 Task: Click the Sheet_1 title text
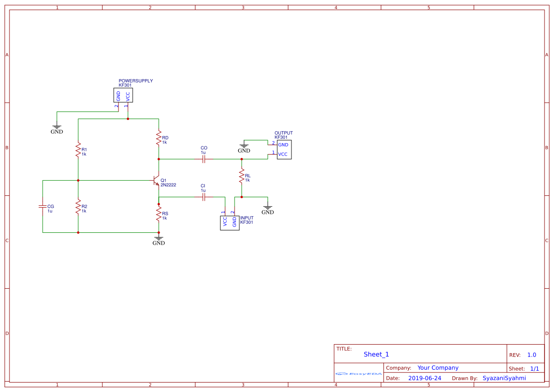point(376,354)
